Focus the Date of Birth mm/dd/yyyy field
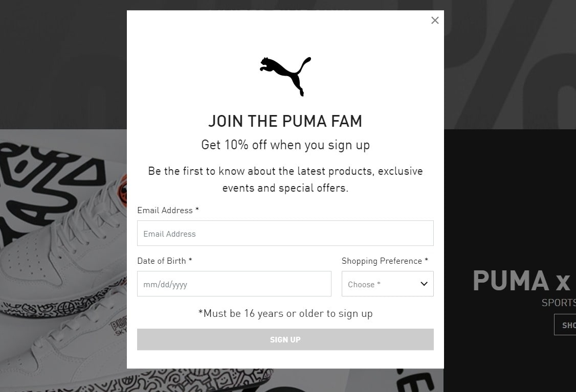The image size is (576, 392). (x=234, y=284)
